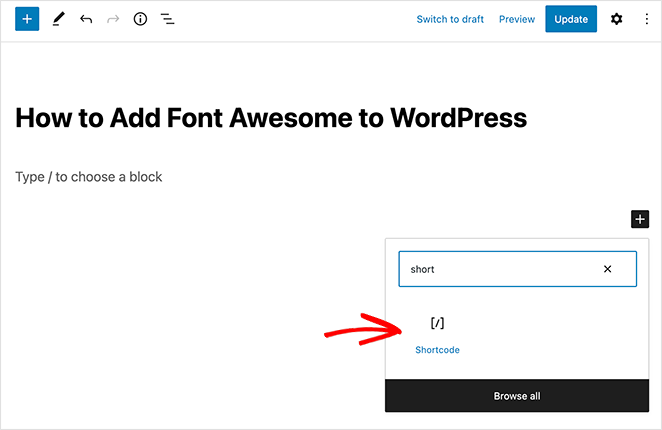
Task: Switch the post to draft
Action: point(450,19)
